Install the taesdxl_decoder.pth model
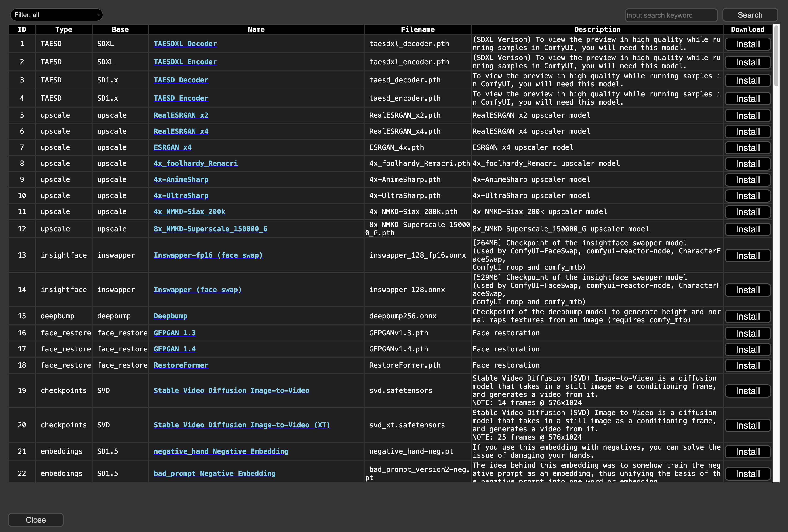The height and width of the screenshot is (532, 788). 748,44
